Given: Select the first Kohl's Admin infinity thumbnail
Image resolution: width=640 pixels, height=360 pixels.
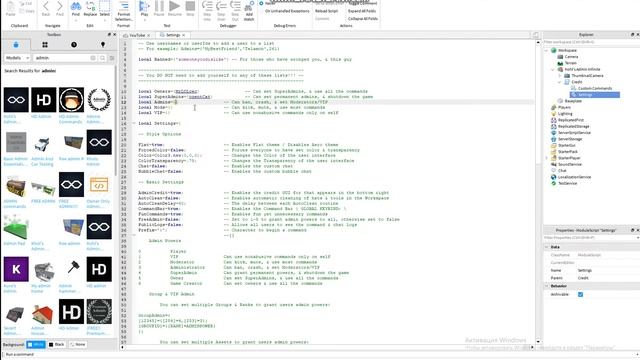Looking at the screenshot, I should [x=16, y=100].
